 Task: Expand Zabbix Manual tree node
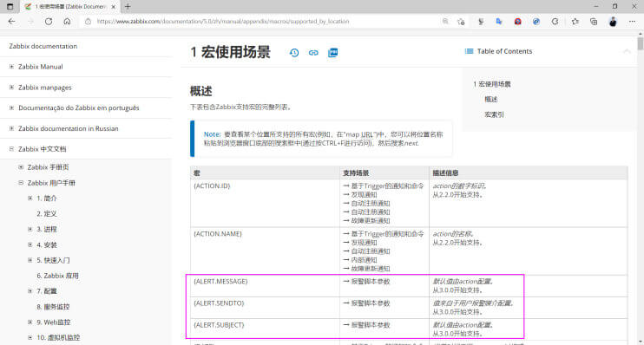pyautogui.click(x=11, y=67)
